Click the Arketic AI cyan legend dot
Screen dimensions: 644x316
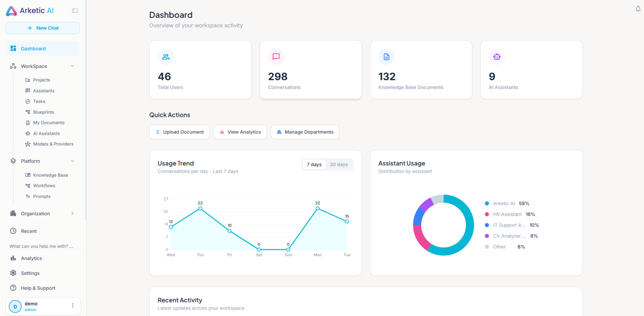tap(487, 203)
